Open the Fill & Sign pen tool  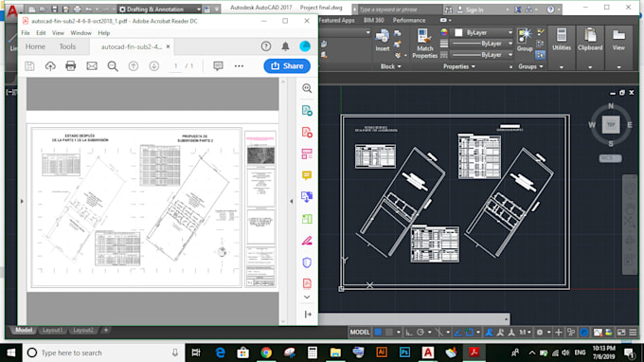307,241
